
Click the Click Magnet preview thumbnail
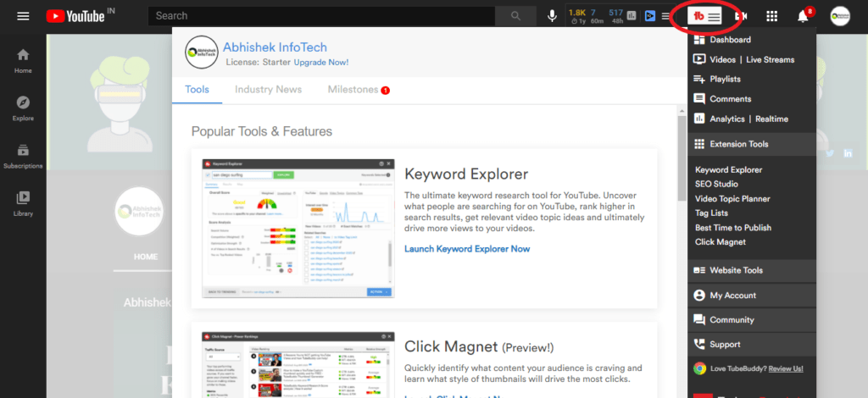point(298,365)
